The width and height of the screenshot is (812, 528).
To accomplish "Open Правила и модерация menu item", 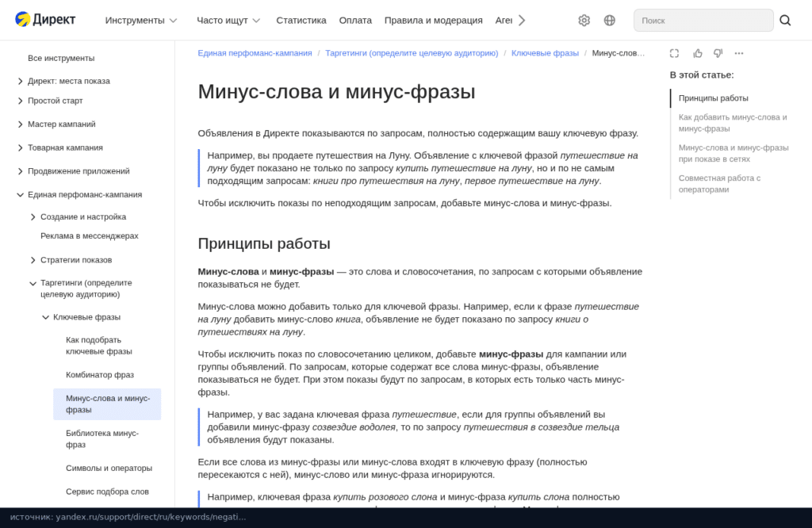I will (434, 20).
